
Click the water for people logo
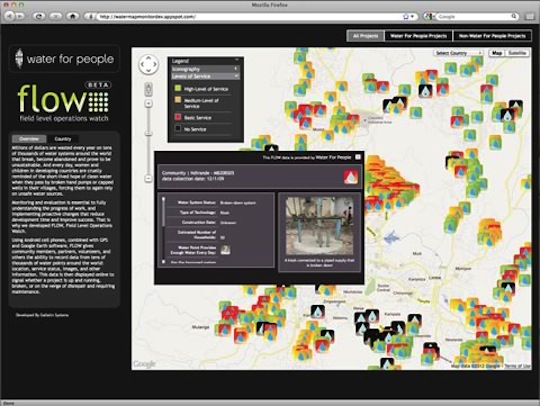pos(64,59)
